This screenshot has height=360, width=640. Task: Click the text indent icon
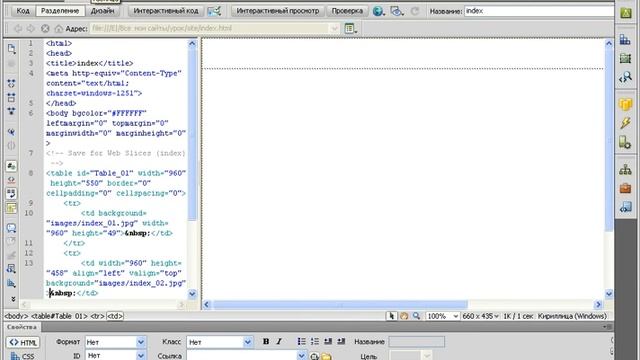tap(341, 342)
